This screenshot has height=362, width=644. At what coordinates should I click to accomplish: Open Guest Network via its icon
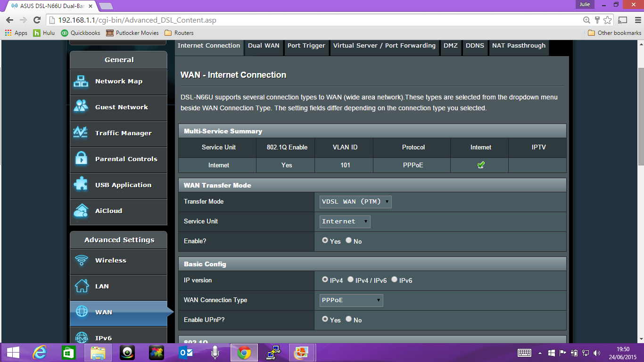pyautogui.click(x=81, y=107)
